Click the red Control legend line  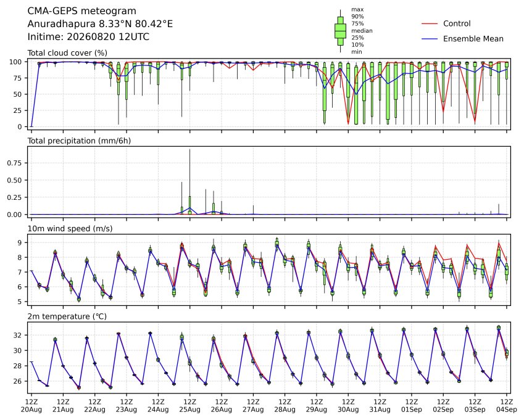tap(430, 23)
